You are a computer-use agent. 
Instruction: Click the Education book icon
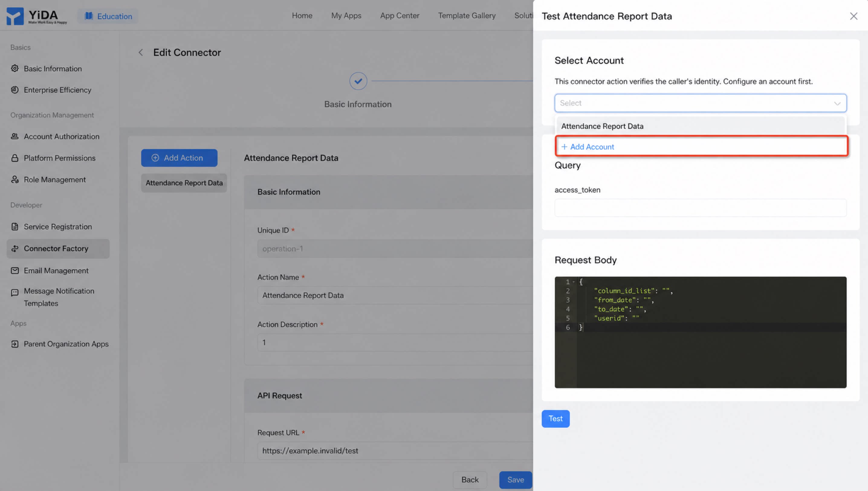[89, 16]
